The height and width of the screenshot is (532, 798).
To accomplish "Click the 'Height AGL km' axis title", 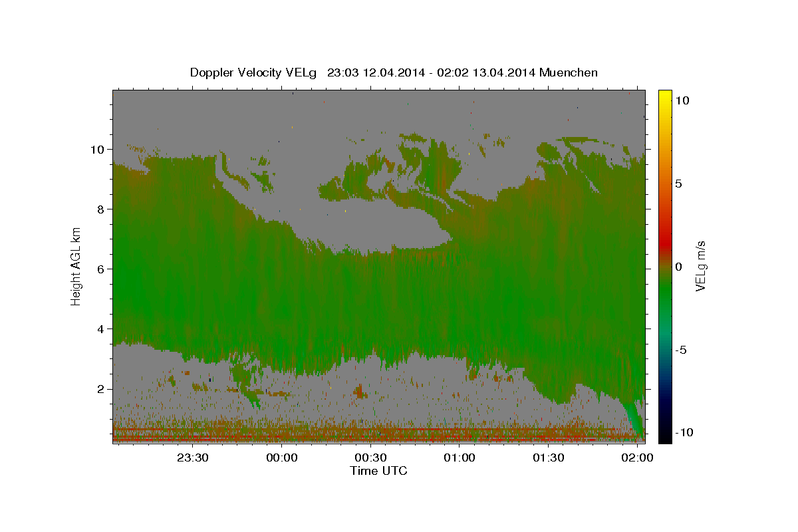I will click(x=76, y=265).
